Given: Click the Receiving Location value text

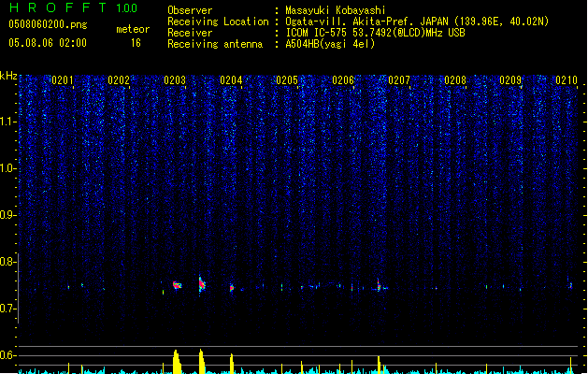Looking at the screenshot, I should pos(417,22).
